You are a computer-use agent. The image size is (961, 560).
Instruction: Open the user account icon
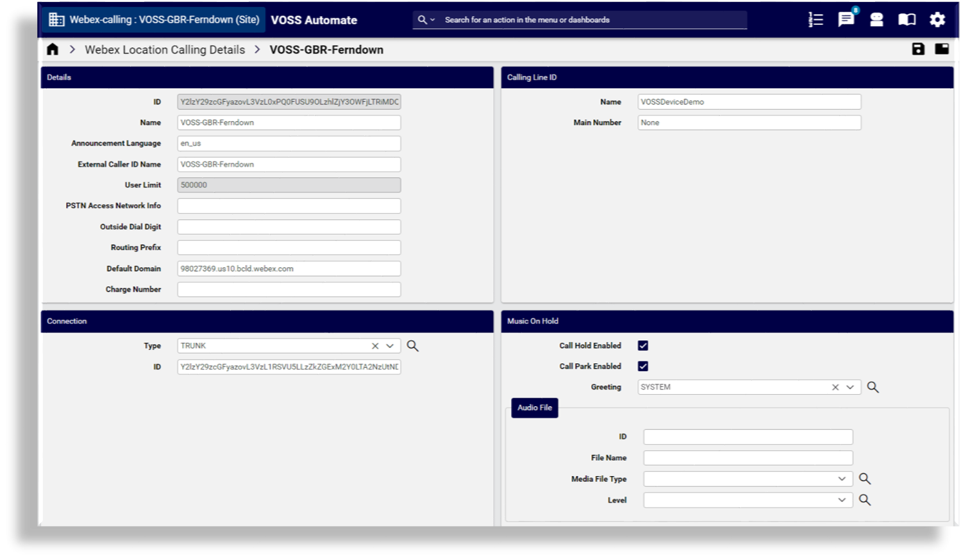(876, 20)
